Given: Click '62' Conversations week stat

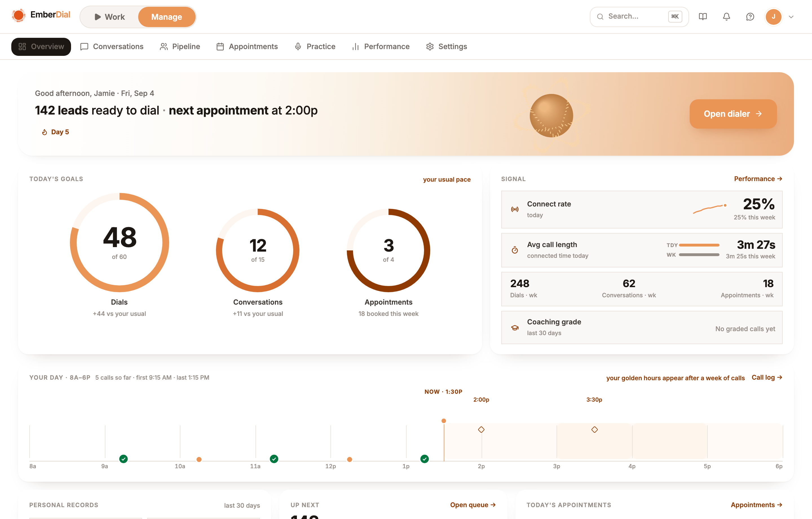Looking at the screenshot, I should 629,283.
